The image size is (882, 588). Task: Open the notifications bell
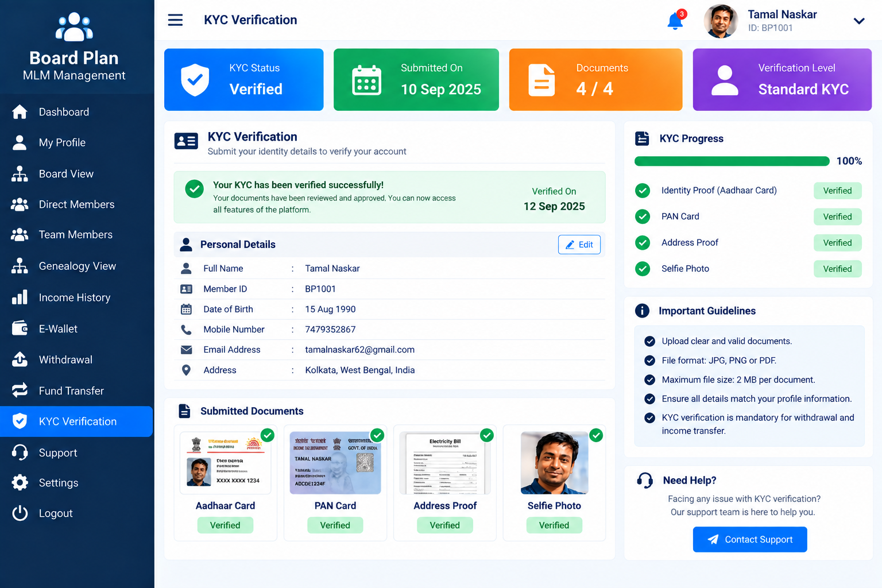(x=676, y=21)
